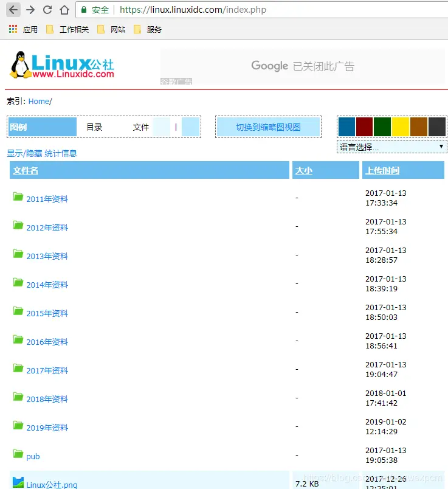Sort by 上传时间 column header
The height and width of the screenshot is (489, 448).
click(382, 170)
